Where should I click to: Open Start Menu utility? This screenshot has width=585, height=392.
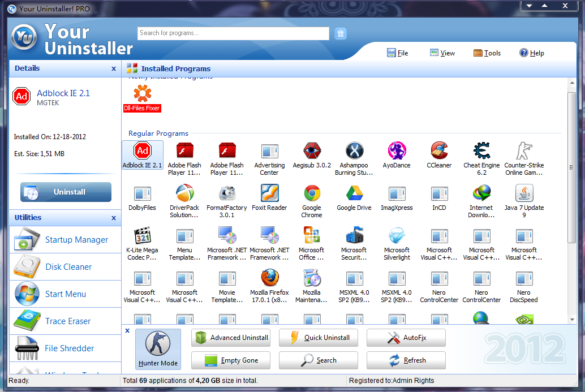coord(65,294)
